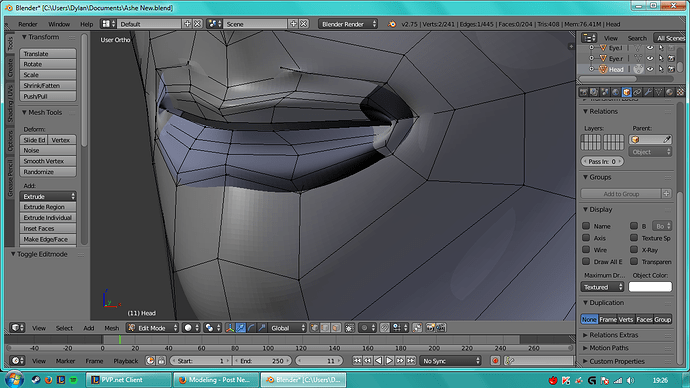The height and width of the screenshot is (388, 690).
Task: Click the eyedropper icon in Parent field
Action: (667, 139)
